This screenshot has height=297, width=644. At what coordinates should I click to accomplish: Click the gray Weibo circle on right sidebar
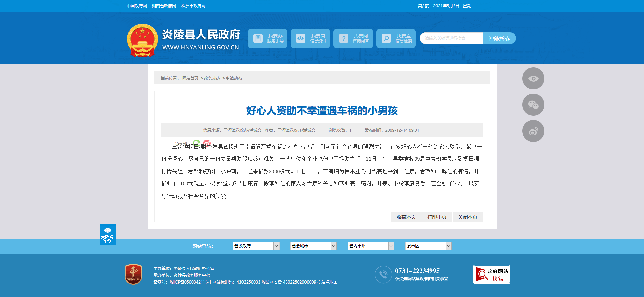(533, 131)
